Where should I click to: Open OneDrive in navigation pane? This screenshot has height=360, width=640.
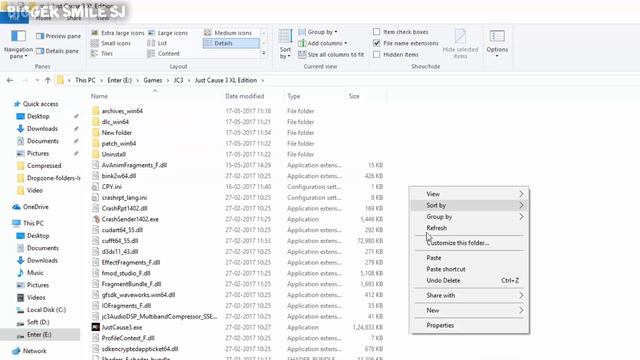(31, 207)
